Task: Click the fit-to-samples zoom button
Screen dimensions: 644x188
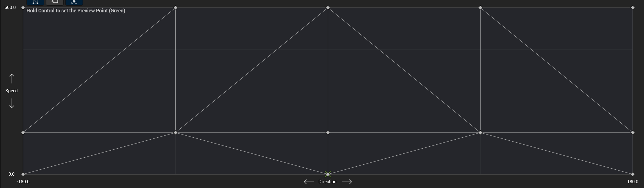Action: [74, 2]
